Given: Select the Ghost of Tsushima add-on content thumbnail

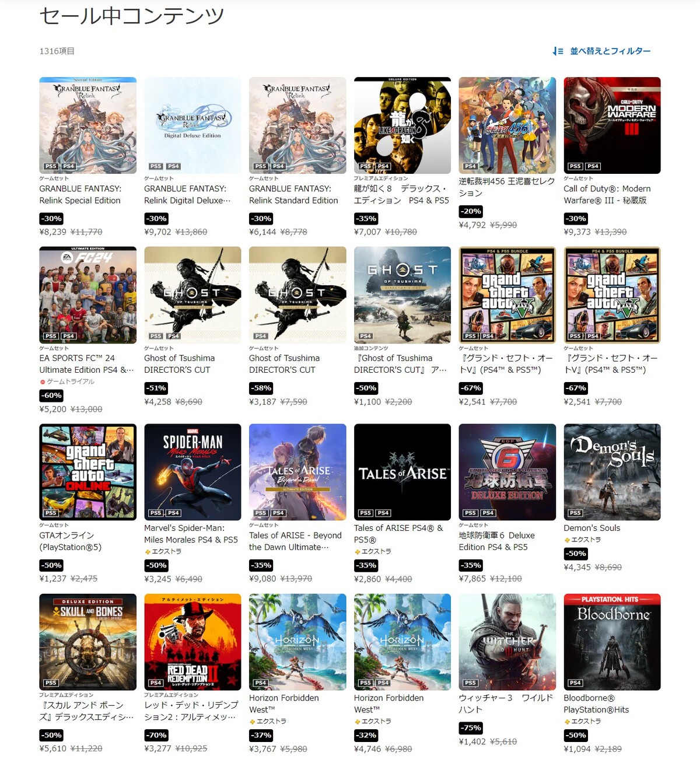Looking at the screenshot, I should (402, 295).
